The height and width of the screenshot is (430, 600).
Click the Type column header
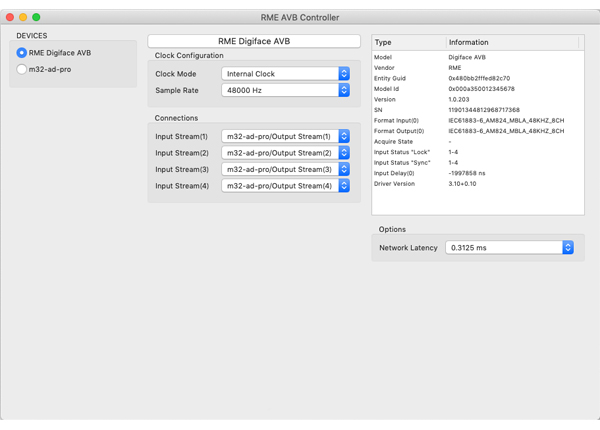pos(409,42)
